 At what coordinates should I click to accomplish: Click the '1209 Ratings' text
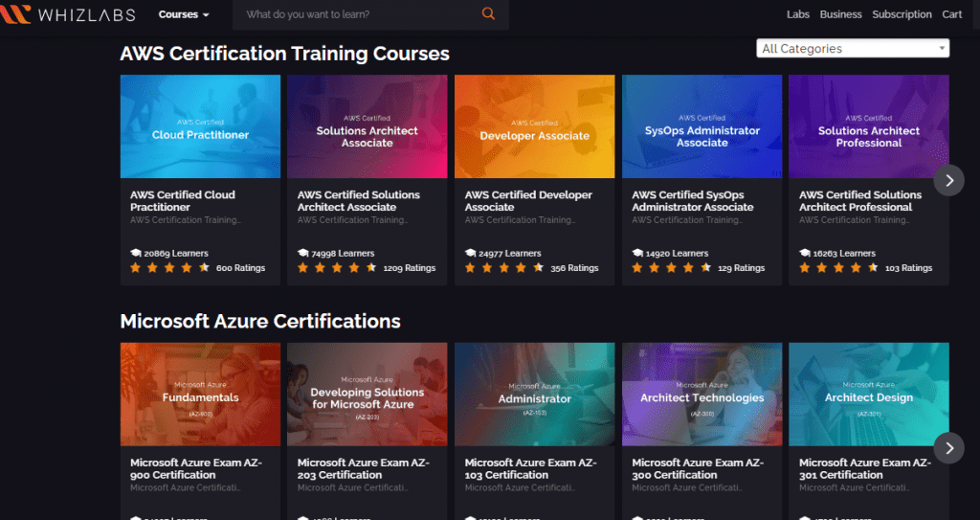tap(410, 268)
